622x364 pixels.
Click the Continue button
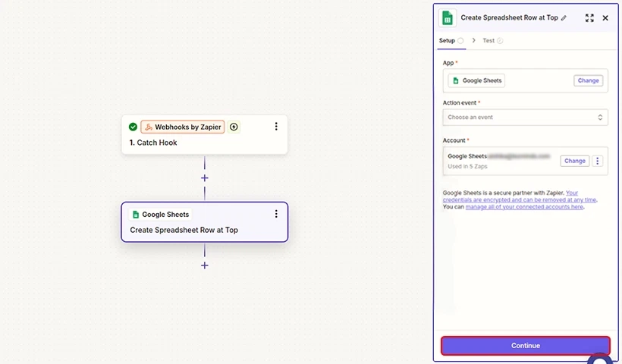[x=525, y=346]
